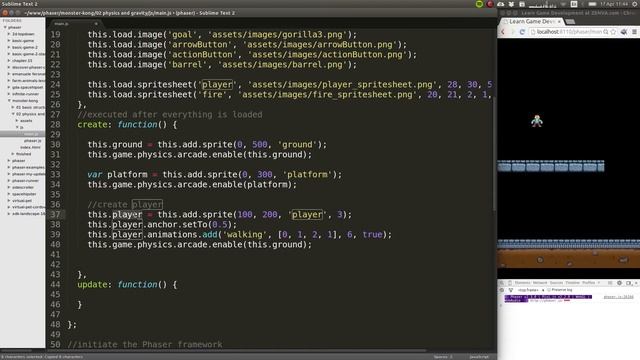Open the console filter funnel
This screenshot has width=640, height=360.
510,290
